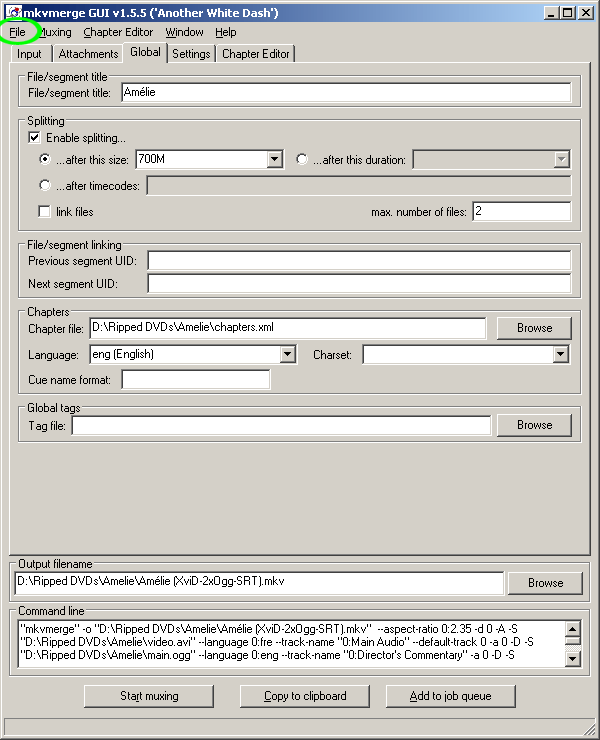Minimize the mkvmerge GUI window
Screen dimensions: 600x740
point(551,13)
